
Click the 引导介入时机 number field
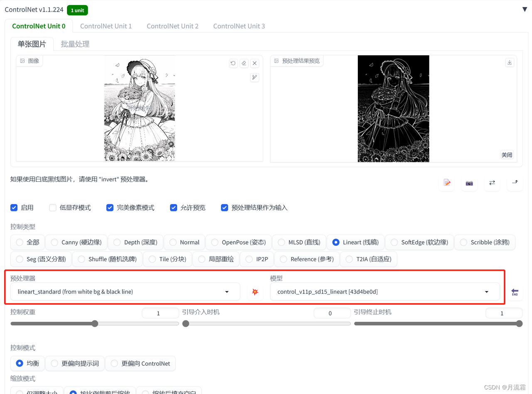332,313
